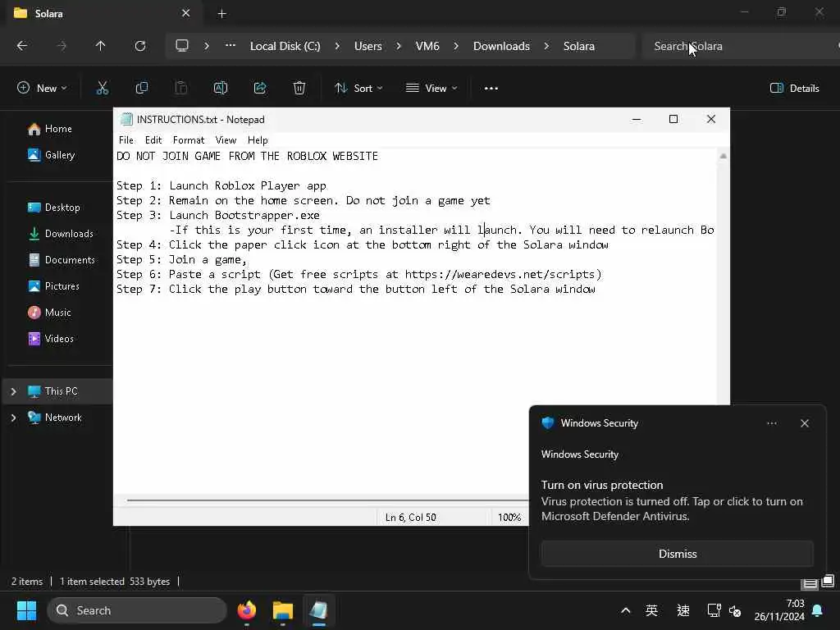This screenshot has height=630, width=840.
Task: Click Local Disk (C:) in breadcrumb
Action: [x=285, y=46]
